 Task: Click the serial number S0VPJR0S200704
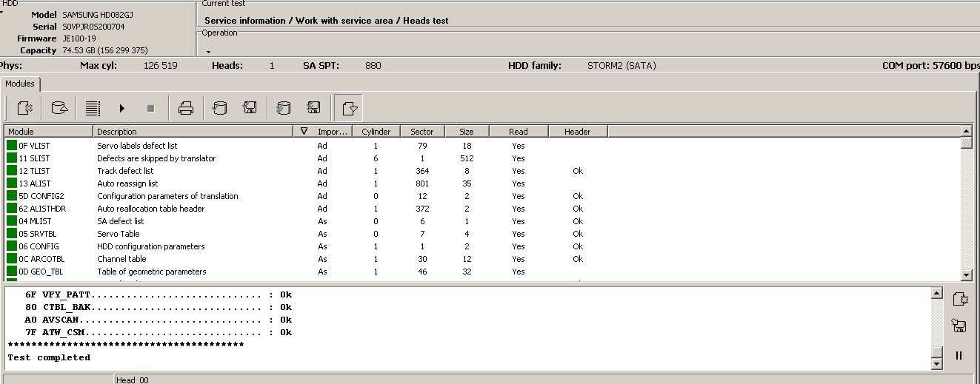(93, 27)
